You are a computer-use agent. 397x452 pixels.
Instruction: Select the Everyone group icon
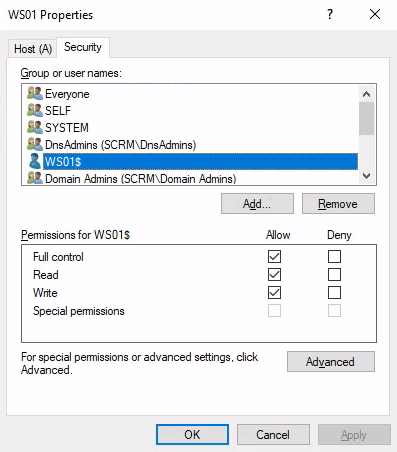(x=34, y=93)
